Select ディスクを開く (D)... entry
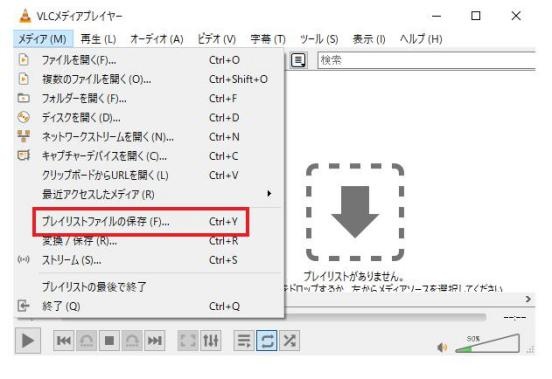Image resolution: width=552 pixels, height=379 pixels. (149, 118)
